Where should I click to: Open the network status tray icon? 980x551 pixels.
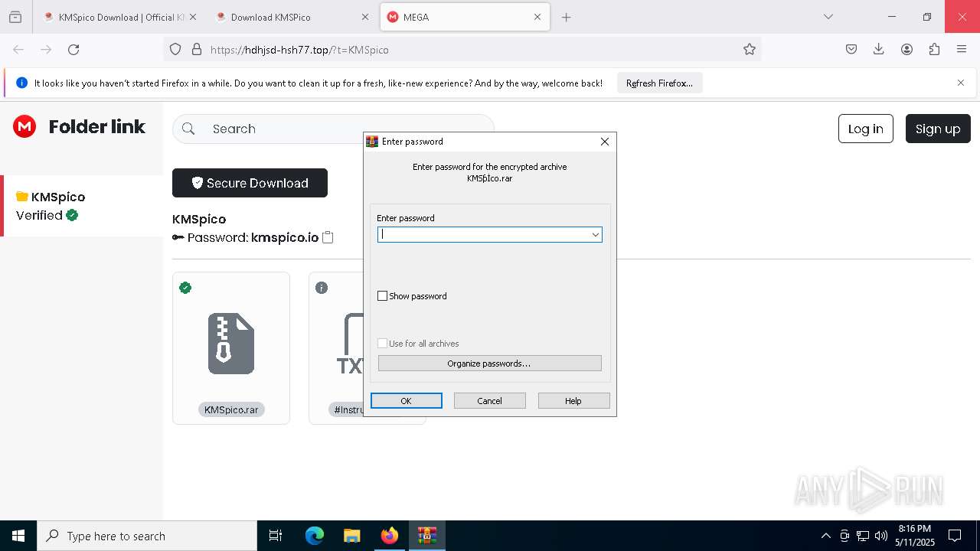tap(863, 536)
